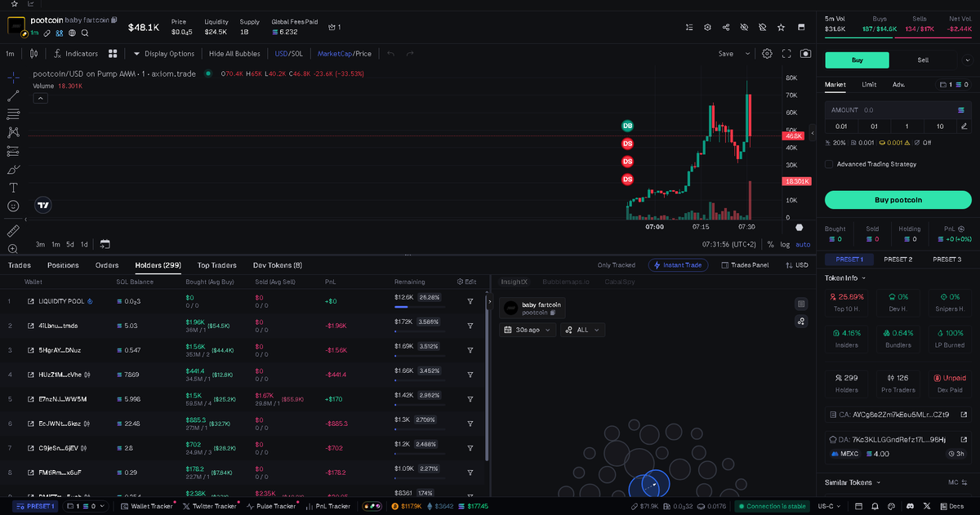The height and width of the screenshot is (515, 980).
Task: Select the Limit order tab
Action: [x=869, y=84]
